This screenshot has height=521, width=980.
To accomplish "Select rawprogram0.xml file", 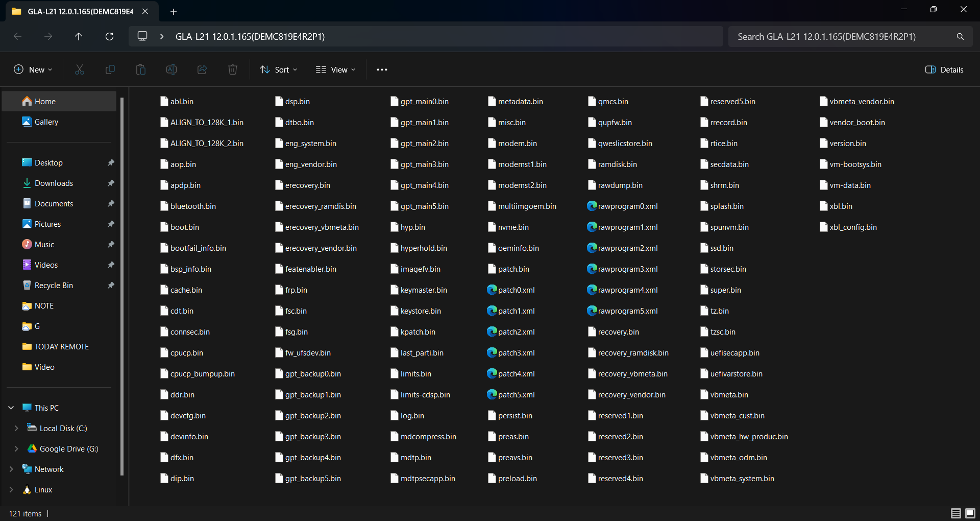I will (622, 206).
